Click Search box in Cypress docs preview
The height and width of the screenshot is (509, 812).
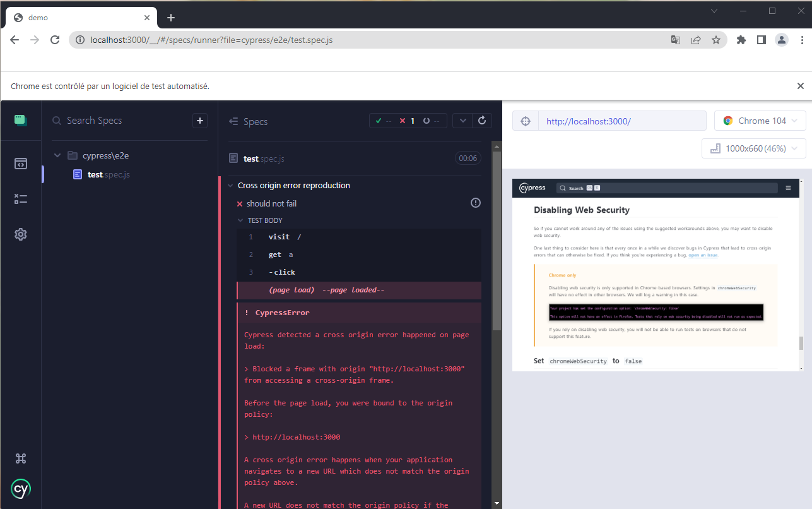click(667, 188)
